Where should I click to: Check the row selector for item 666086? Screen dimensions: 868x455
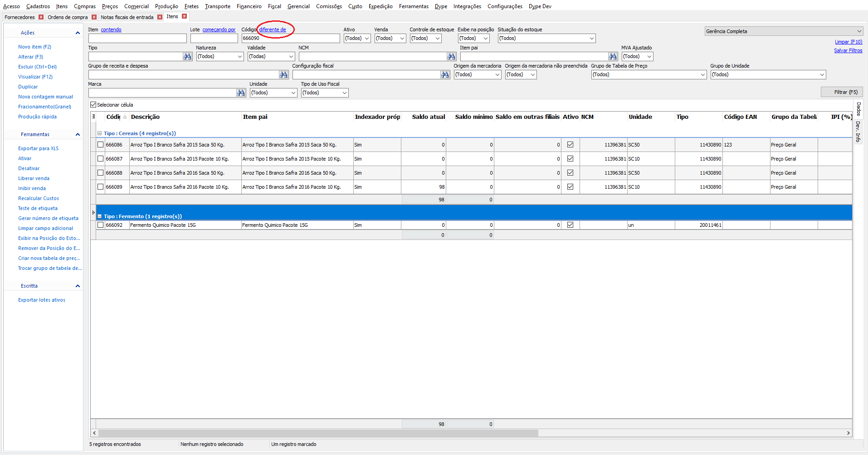(x=101, y=145)
